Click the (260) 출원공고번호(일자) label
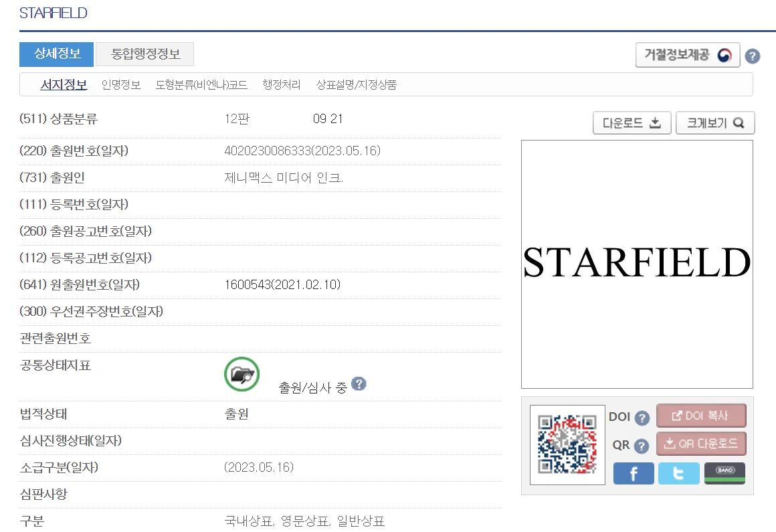 point(86,231)
